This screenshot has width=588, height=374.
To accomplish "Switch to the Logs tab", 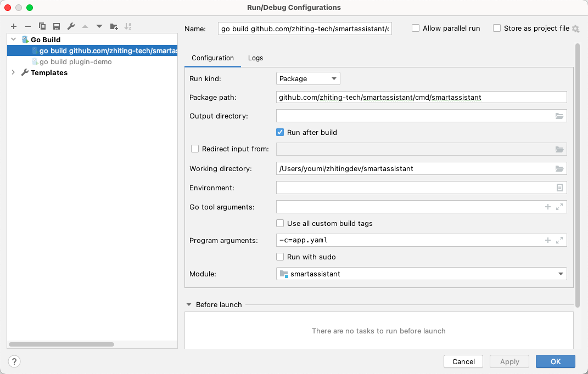I will click(255, 58).
